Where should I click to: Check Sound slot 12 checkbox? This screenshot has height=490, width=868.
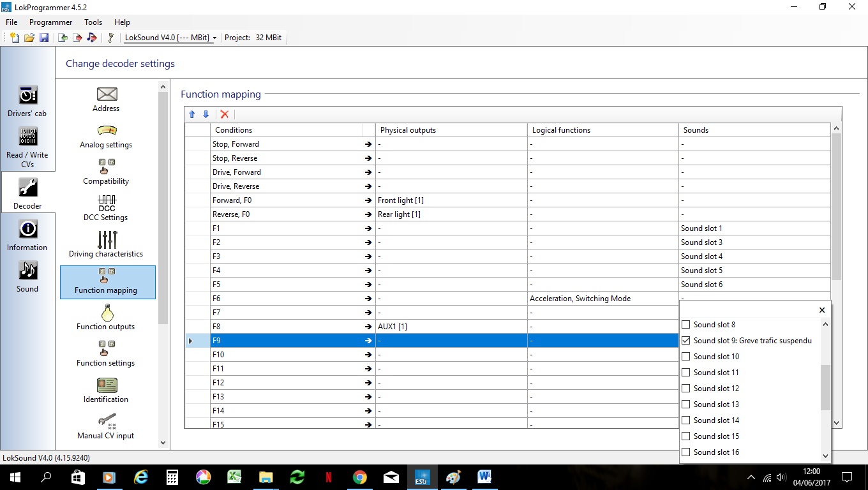coord(686,389)
